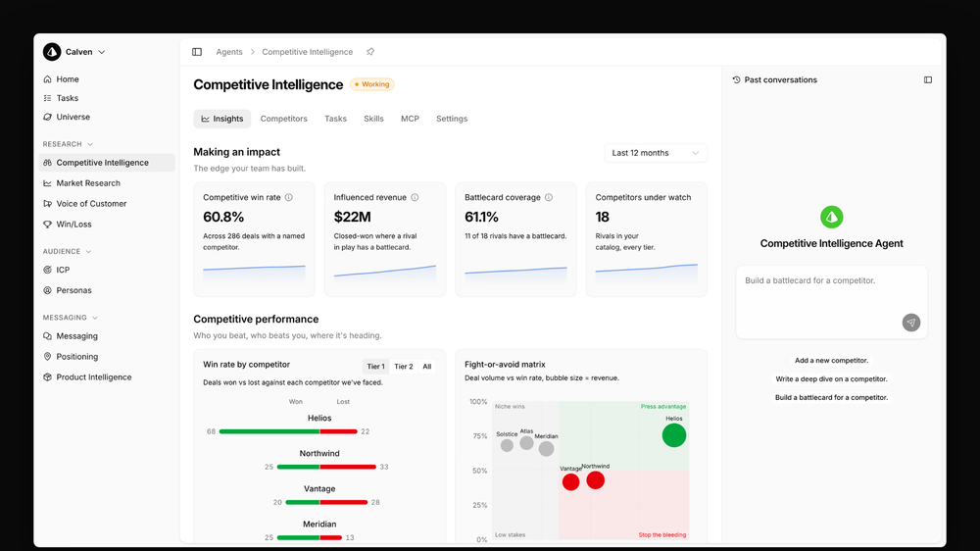Send the chat message
The width and height of the screenshot is (980, 551).
tap(911, 323)
